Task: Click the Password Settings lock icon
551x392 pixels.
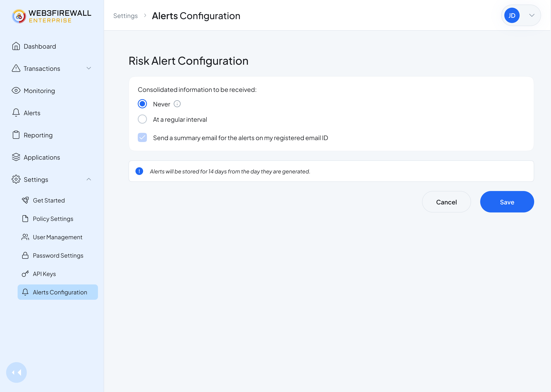Action: (x=25, y=255)
